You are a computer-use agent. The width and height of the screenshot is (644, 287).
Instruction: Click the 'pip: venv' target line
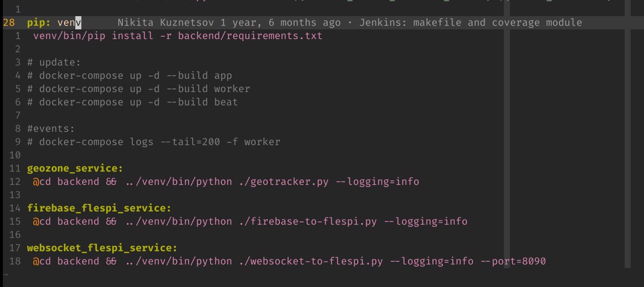point(54,23)
